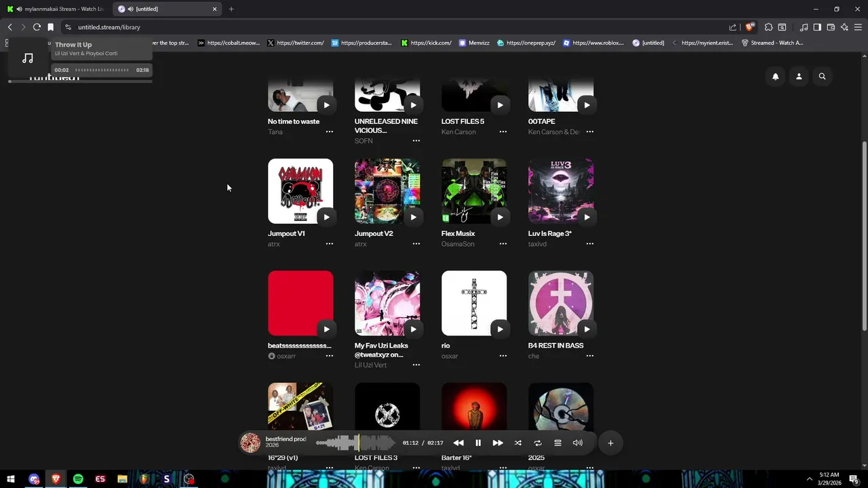Open more options for UNRELEASED NINE VICIOUS
The height and width of the screenshot is (488, 868).
[x=416, y=141]
